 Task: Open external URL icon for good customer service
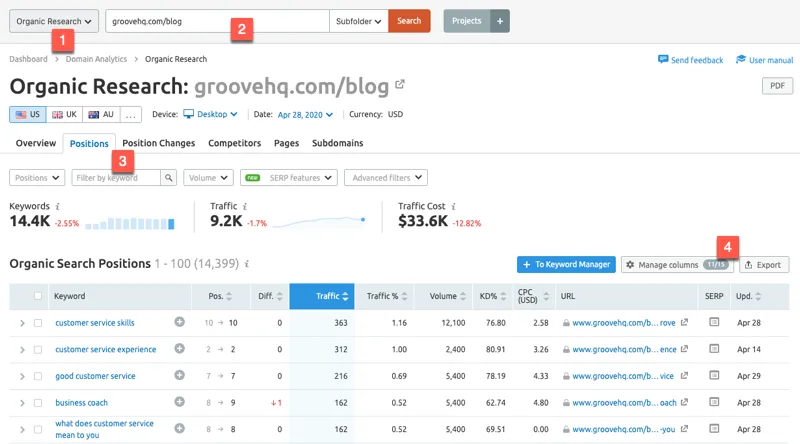(x=684, y=375)
